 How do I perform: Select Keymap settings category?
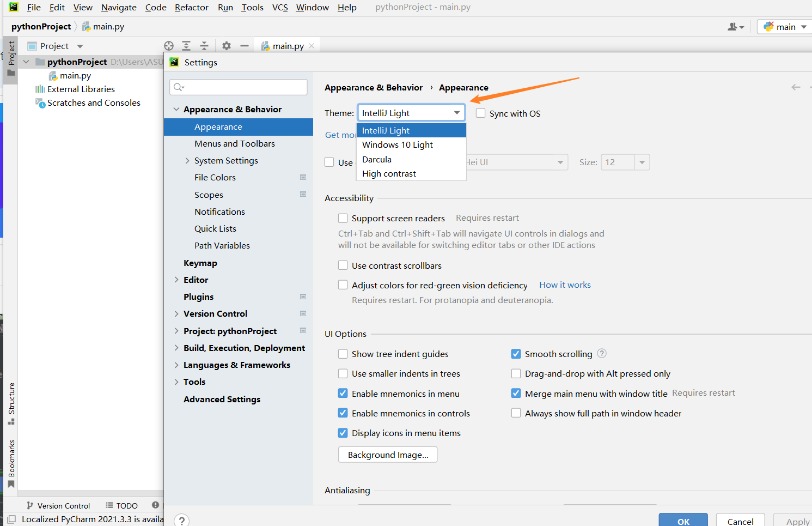pyautogui.click(x=200, y=263)
